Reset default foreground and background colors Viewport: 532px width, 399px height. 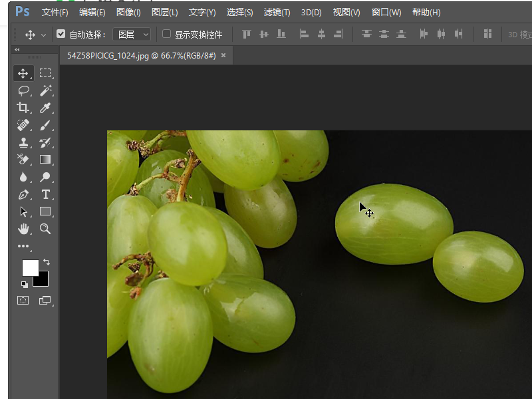tap(25, 285)
